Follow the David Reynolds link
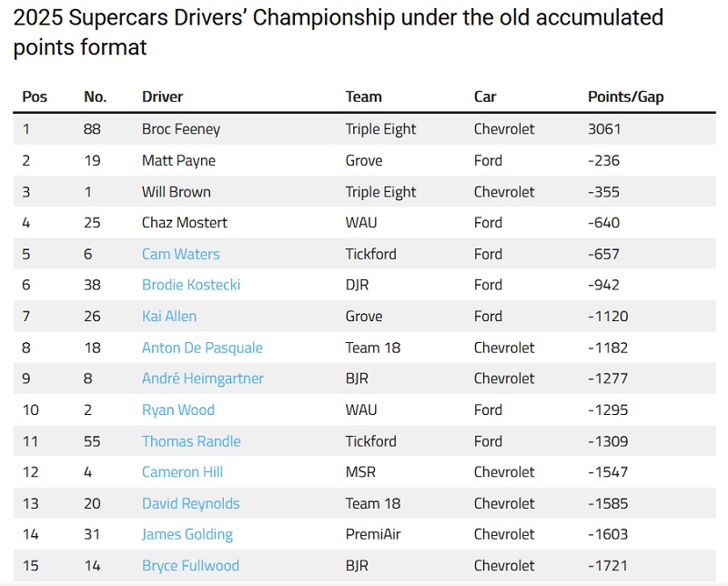 (190, 503)
